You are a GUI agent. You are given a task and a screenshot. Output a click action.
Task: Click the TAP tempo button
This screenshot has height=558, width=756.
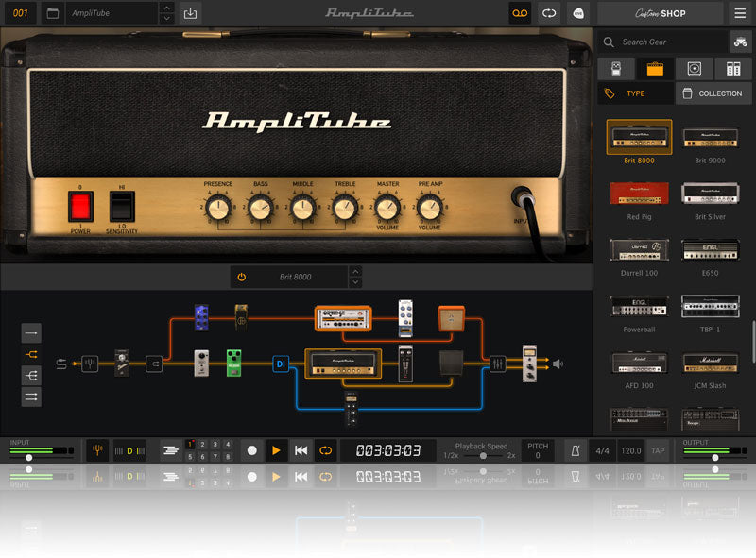(x=658, y=450)
